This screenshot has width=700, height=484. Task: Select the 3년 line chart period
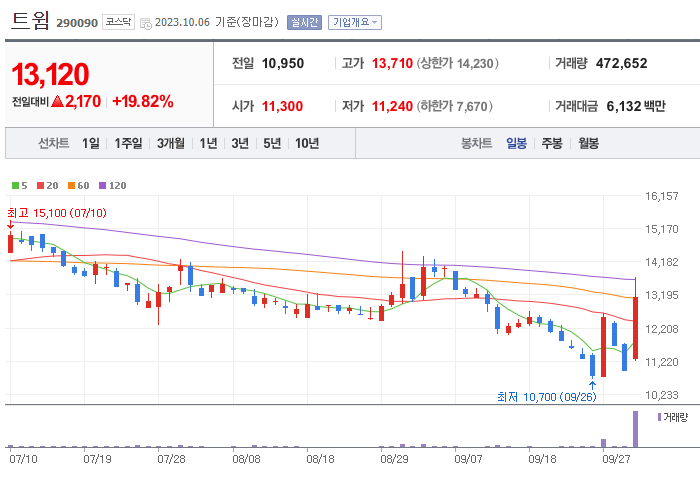[240, 143]
